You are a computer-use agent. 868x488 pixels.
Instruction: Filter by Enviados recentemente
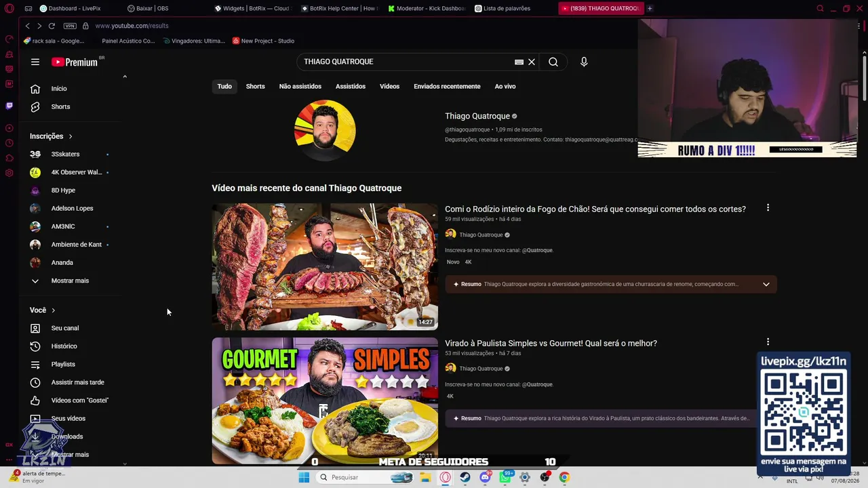point(447,87)
